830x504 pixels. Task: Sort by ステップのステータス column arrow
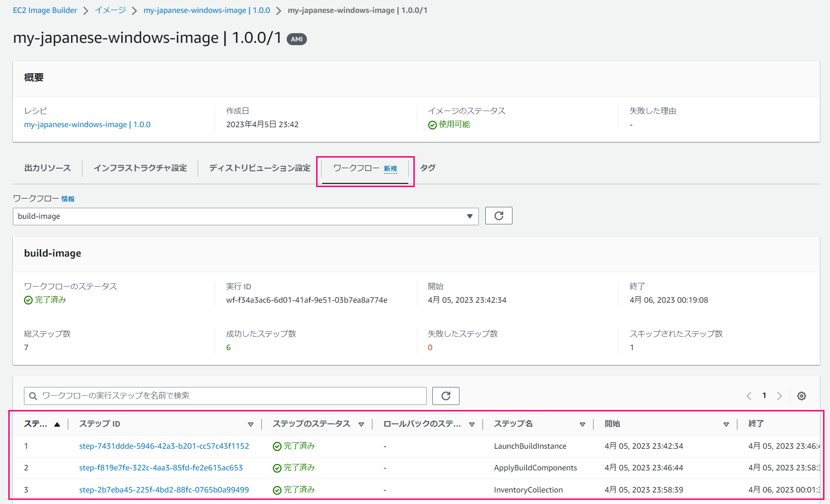click(361, 424)
